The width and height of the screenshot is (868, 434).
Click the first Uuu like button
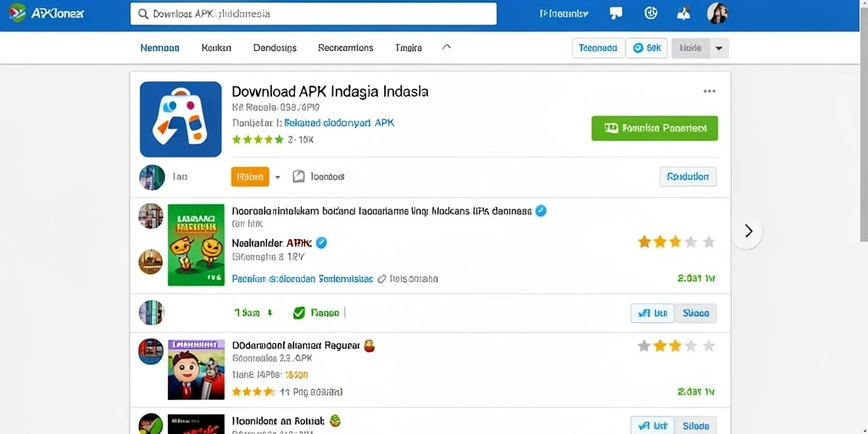pos(653,314)
